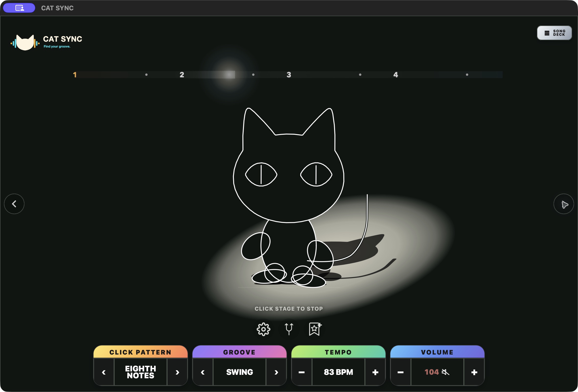Viewport: 578px width, 392px height.
Task: Click the "Click stage to stop" text
Action: (289, 309)
